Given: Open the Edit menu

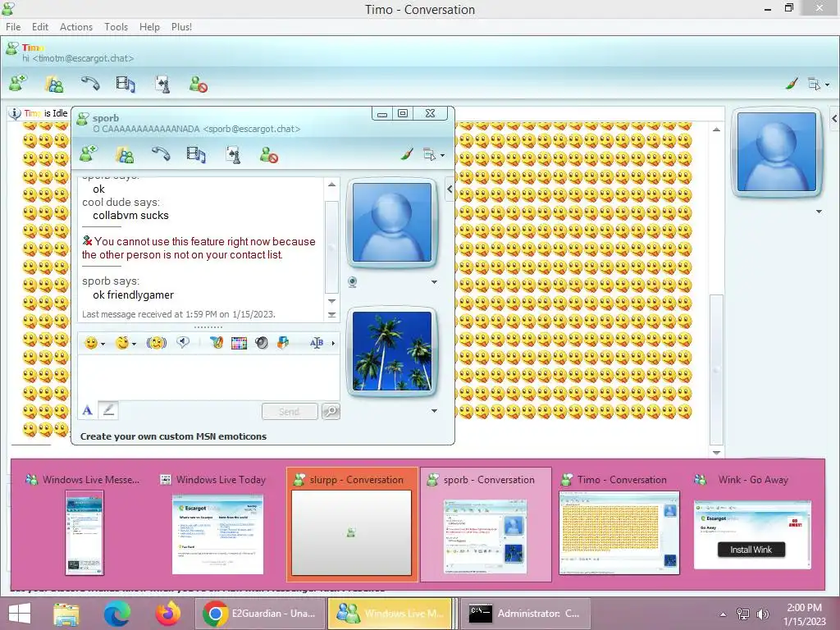Looking at the screenshot, I should (39, 27).
